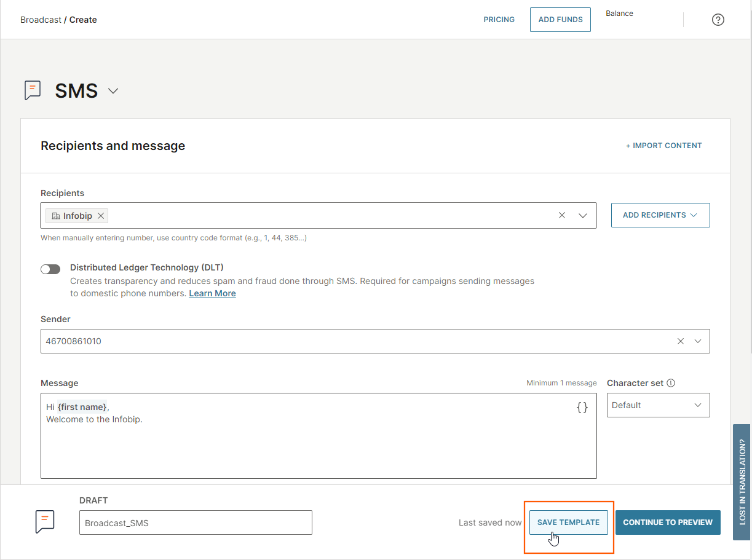Screen dimensions: 752x560
Task: Click the SMS message icon beside title
Action: click(x=33, y=90)
